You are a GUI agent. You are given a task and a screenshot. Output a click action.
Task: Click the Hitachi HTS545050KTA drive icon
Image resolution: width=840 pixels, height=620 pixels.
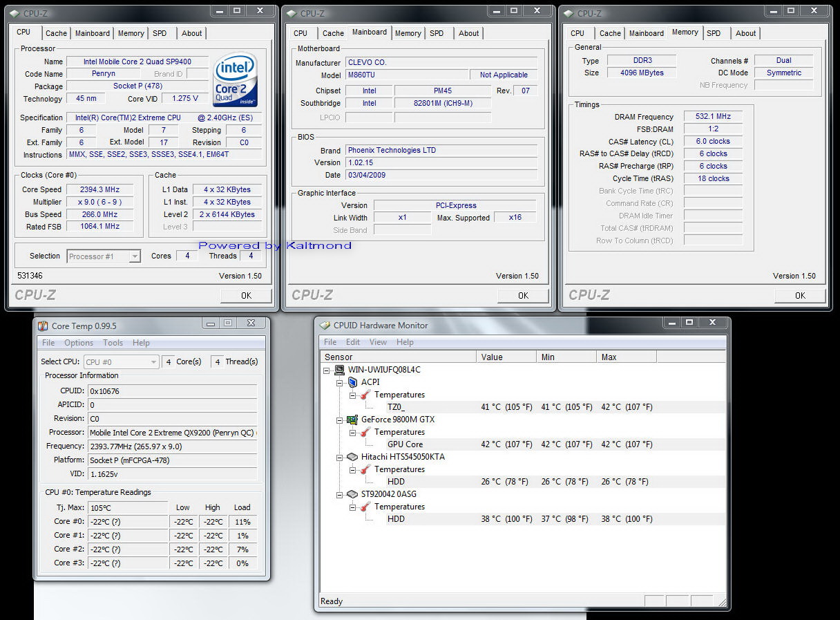(353, 457)
